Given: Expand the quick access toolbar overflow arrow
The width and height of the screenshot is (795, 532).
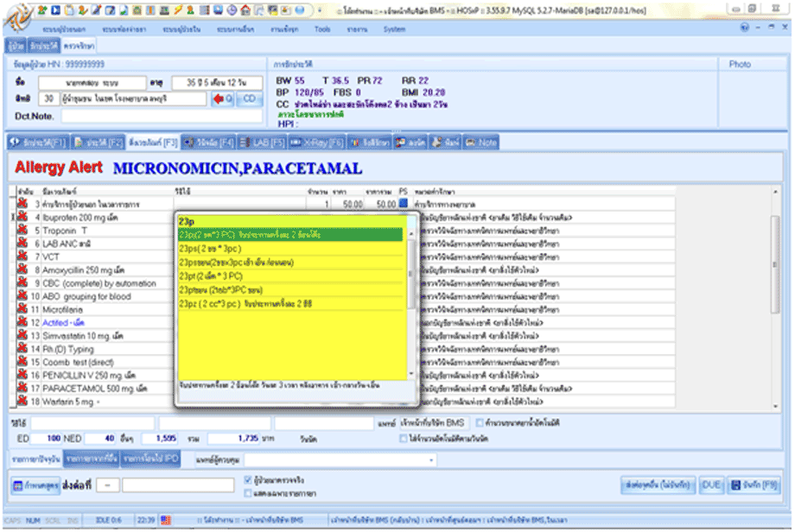Looking at the screenshot, I should tap(319, 10).
